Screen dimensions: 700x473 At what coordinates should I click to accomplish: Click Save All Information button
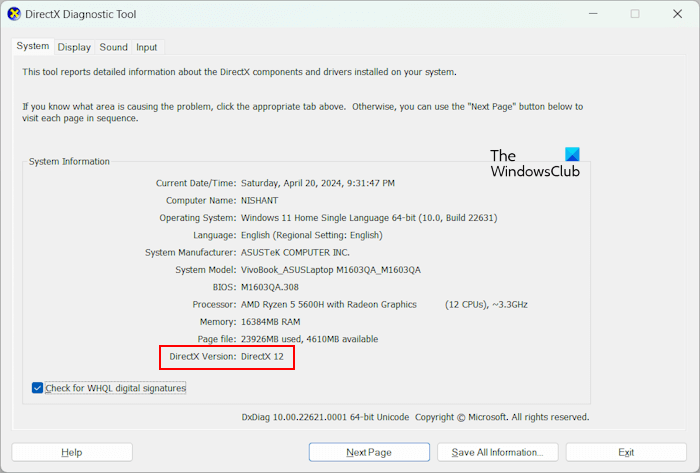(x=497, y=452)
